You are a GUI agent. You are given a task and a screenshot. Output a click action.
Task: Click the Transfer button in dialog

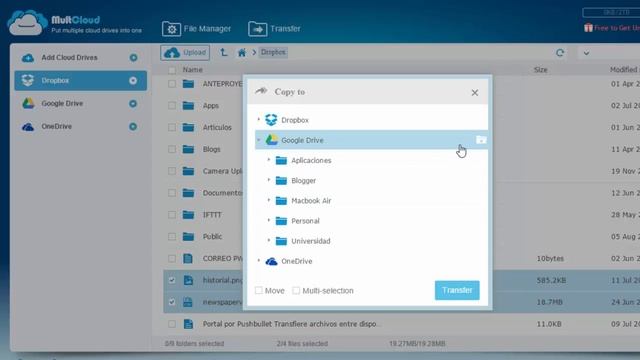457,290
